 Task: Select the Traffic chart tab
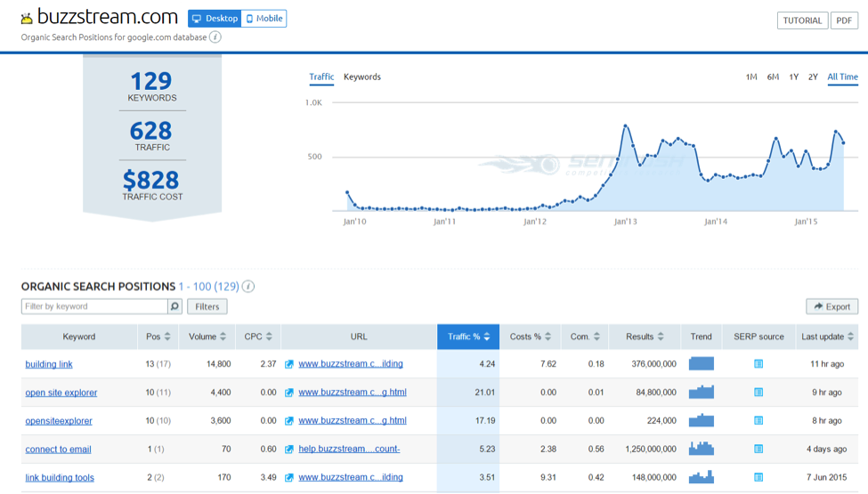(x=321, y=77)
